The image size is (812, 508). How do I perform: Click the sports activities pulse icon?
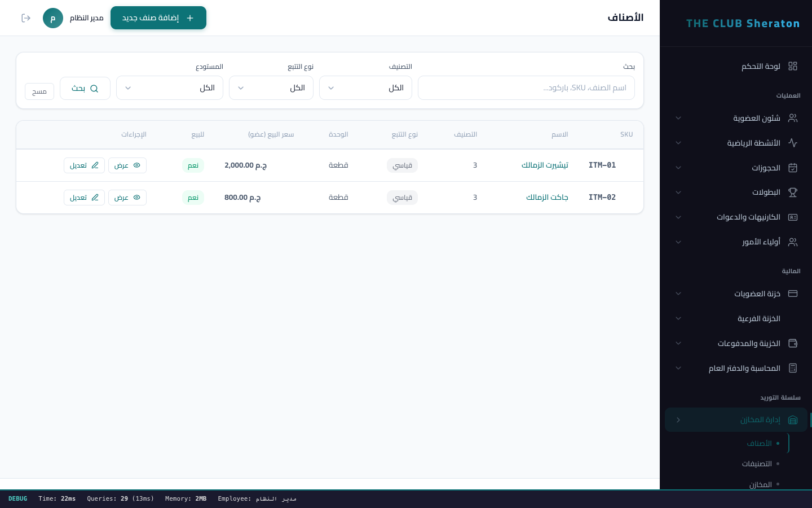[x=793, y=143]
